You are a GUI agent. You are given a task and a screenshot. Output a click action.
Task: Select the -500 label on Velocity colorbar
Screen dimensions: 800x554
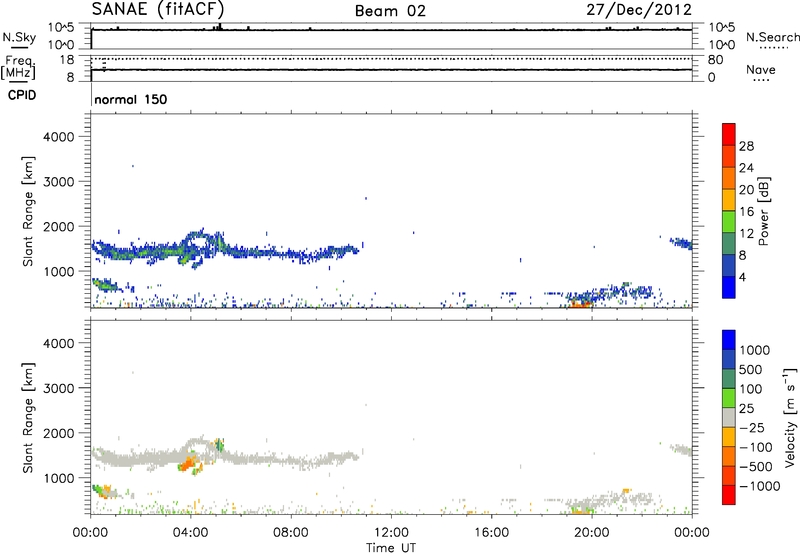point(756,467)
